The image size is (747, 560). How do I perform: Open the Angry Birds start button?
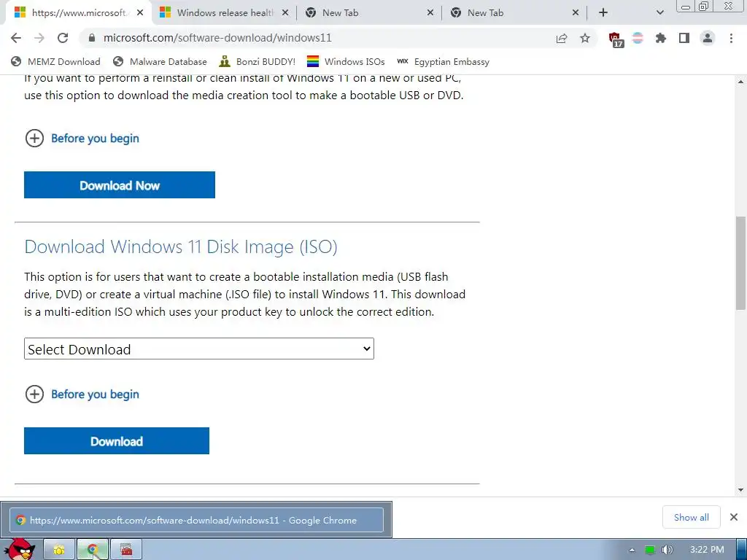(x=20, y=549)
